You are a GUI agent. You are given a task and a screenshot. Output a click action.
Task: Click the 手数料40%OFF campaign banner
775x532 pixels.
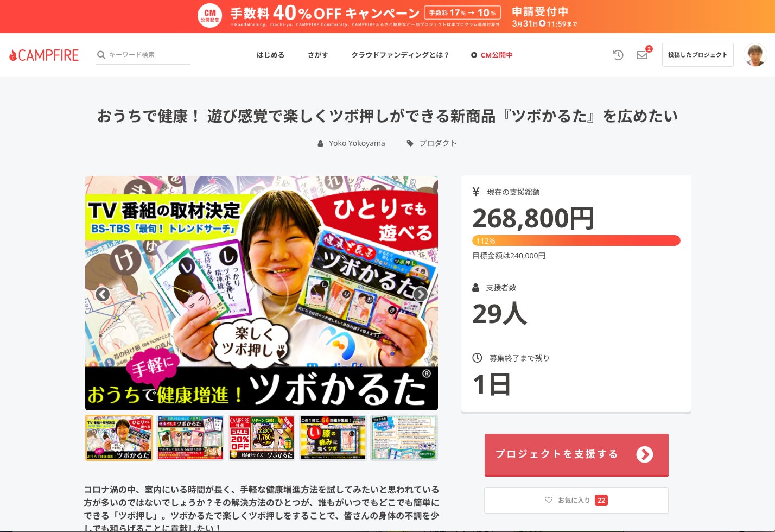coord(387,16)
